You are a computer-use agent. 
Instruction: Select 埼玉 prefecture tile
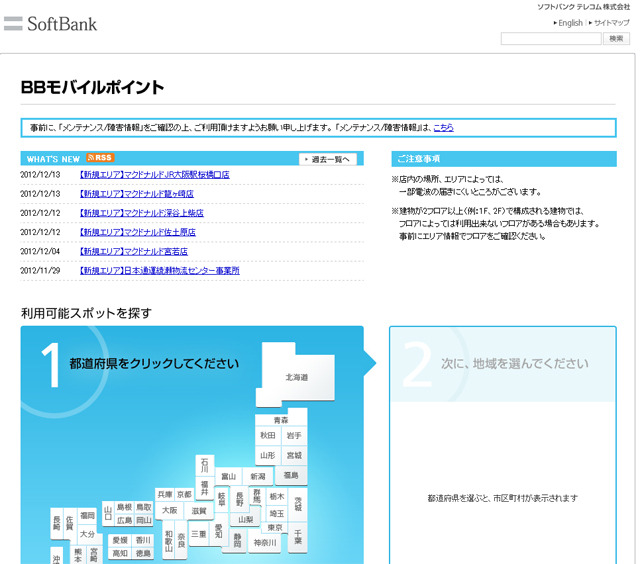click(x=277, y=513)
